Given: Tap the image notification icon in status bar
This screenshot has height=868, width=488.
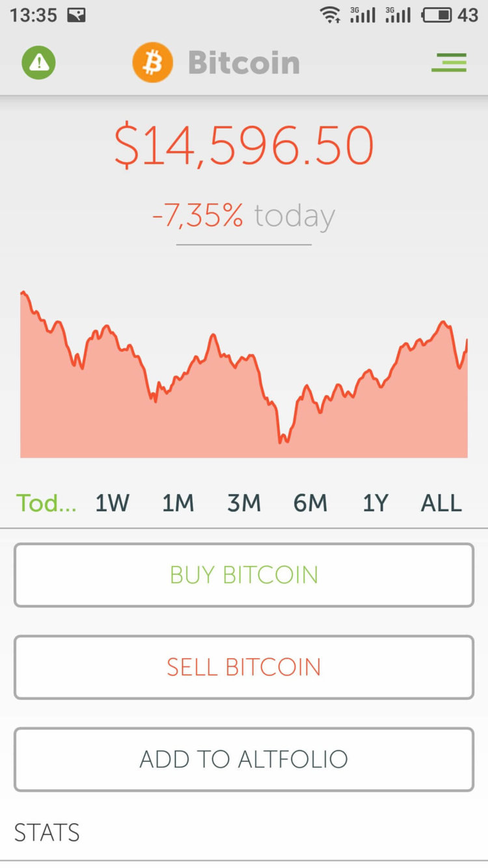Looking at the screenshot, I should pos(76,15).
